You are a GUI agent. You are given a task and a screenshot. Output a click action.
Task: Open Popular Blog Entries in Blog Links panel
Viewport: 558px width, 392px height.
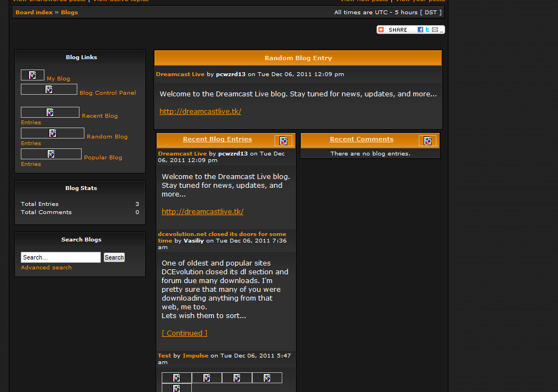pos(103,158)
